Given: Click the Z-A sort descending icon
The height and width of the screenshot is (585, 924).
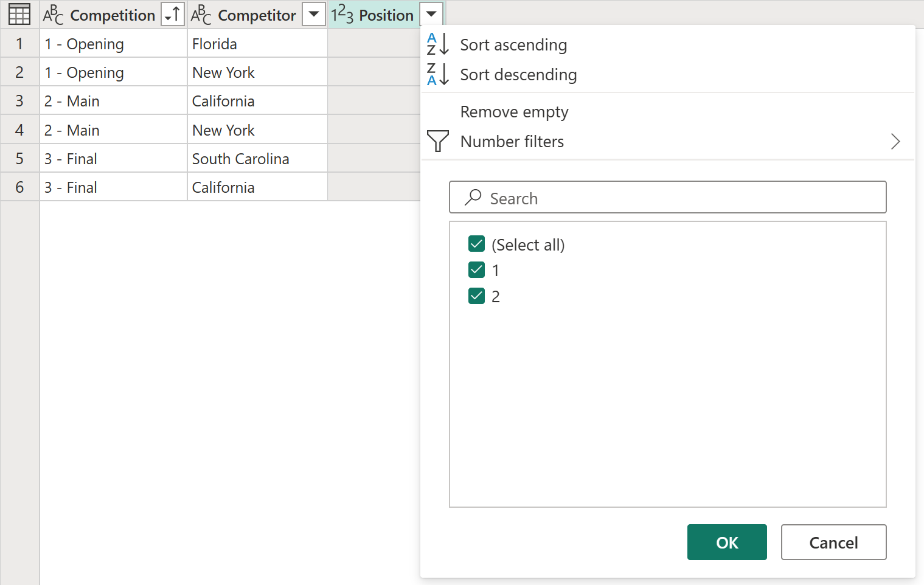Looking at the screenshot, I should 437,74.
